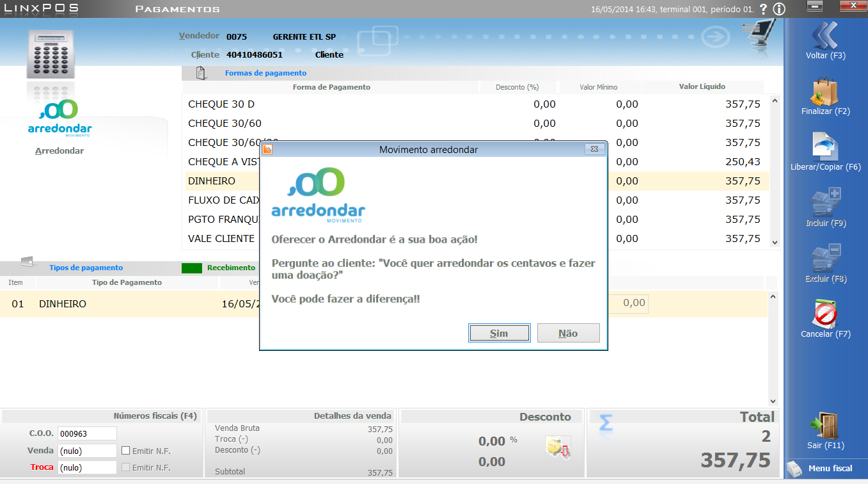
Task: Click the Valor Mínimo column header
Action: tap(599, 87)
